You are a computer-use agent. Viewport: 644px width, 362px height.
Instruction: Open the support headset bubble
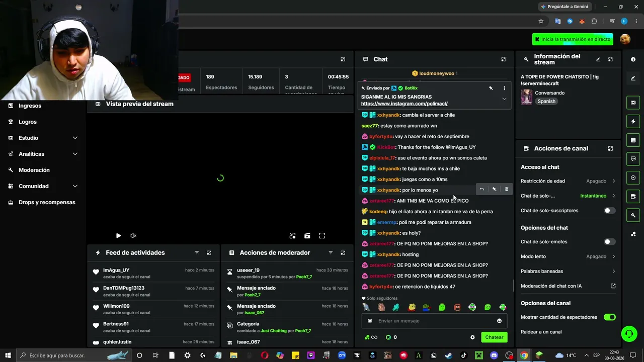point(628,333)
